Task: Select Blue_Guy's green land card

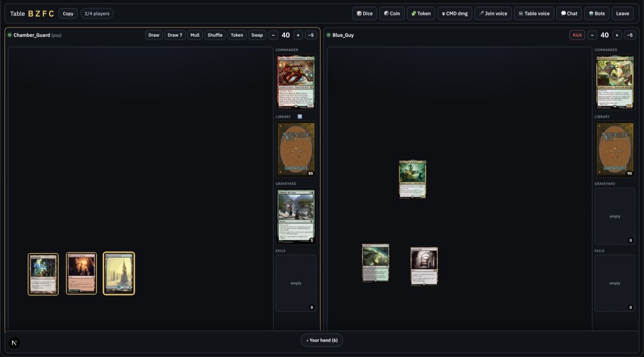Action: coord(375,262)
